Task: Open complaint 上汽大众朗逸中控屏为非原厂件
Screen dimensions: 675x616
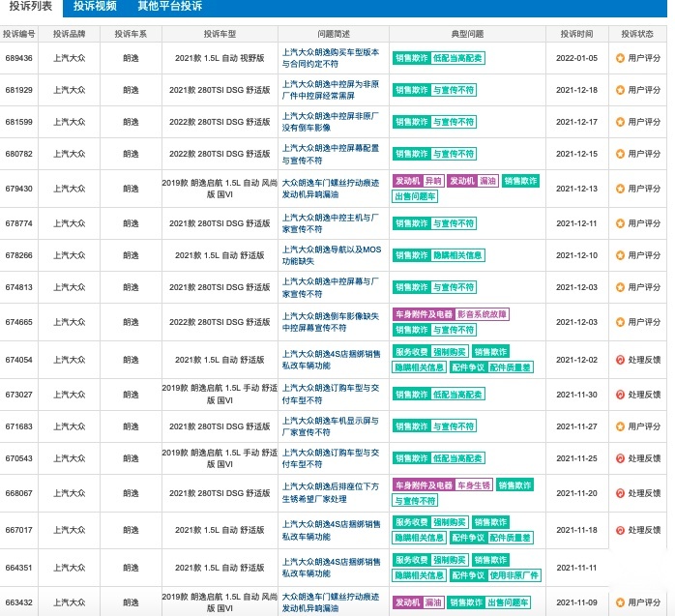Action: [331, 90]
